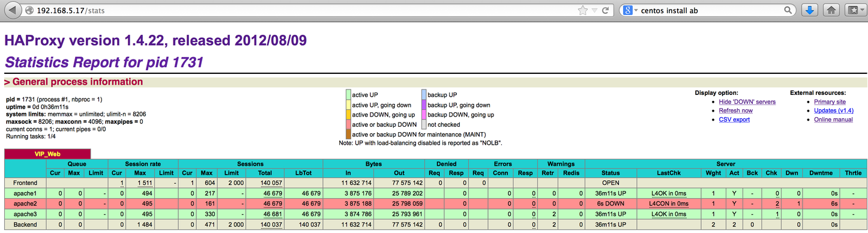The width and height of the screenshot is (868, 233).
Task: Click Hide 'DOWN' servers link
Action: click(x=747, y=102)
